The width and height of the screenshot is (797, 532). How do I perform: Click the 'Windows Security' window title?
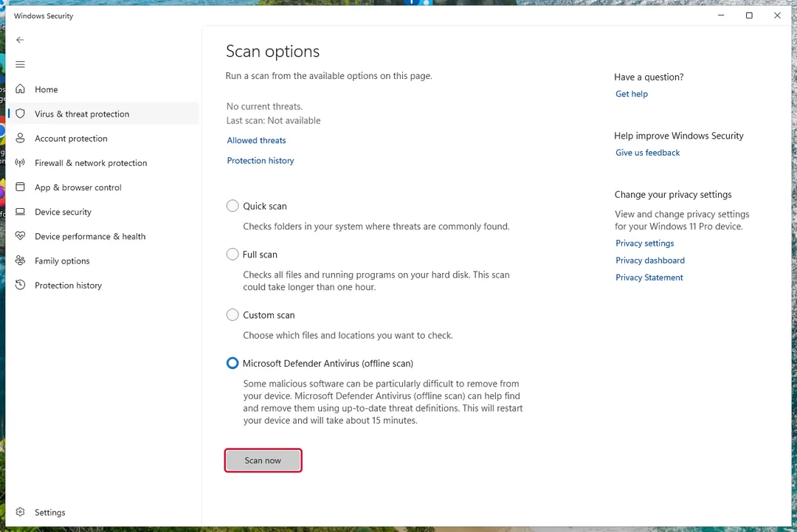click(x=44, y=15)
